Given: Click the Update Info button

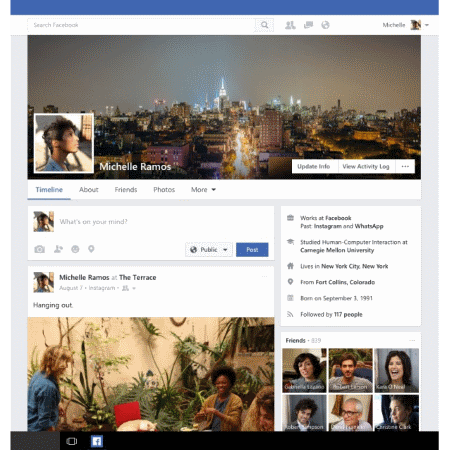Looking at the screenshot, I should point(314,166).
